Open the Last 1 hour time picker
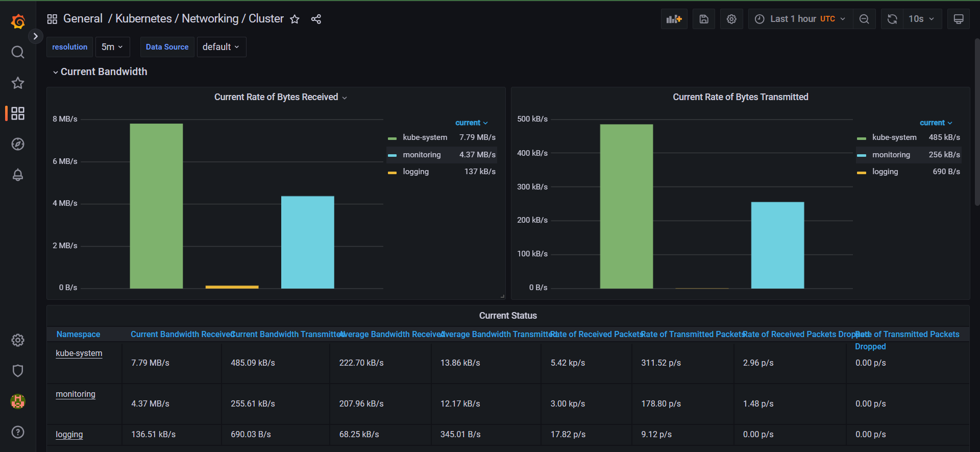This screenshot has width=980, height=452. point(800,19)
